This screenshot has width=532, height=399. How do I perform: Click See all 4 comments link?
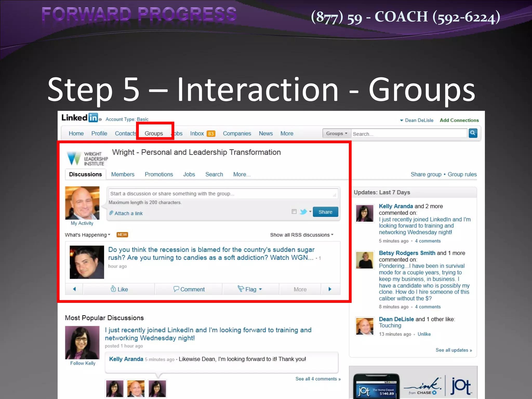318,379
